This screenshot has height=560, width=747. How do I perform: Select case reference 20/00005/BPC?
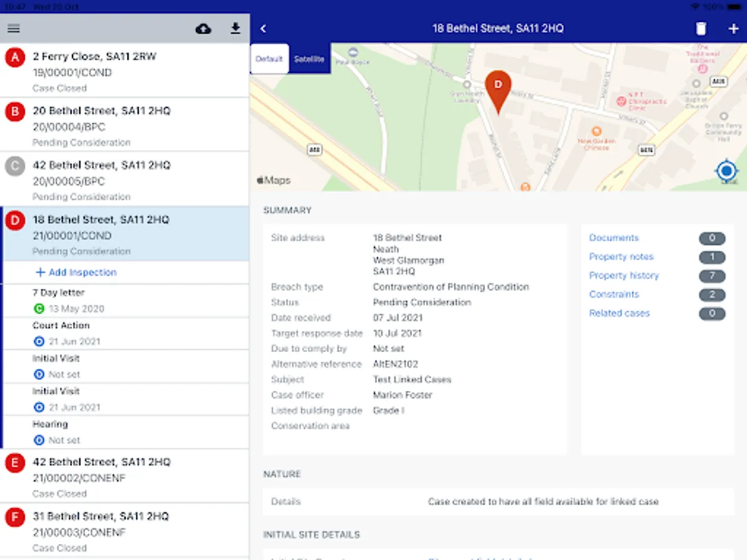click(x=68, y=182)
